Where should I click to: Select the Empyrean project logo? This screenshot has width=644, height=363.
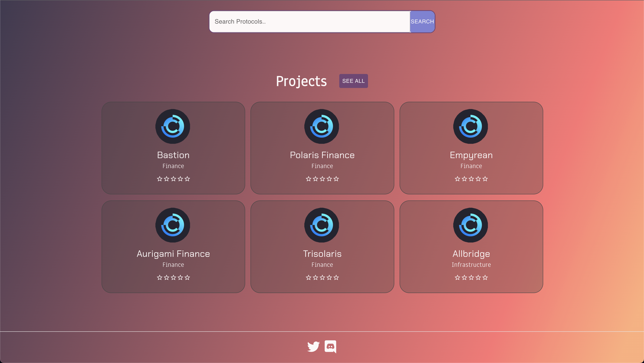pos(471,126)
